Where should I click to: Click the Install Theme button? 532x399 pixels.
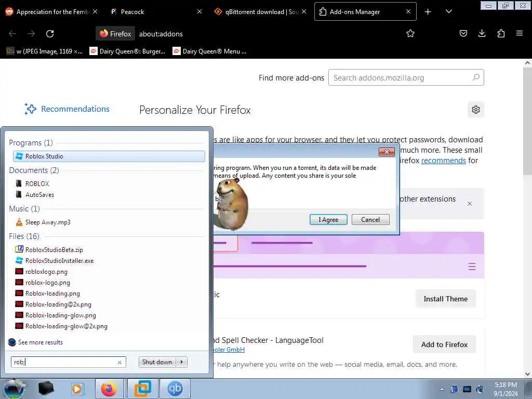pos(445,299)
